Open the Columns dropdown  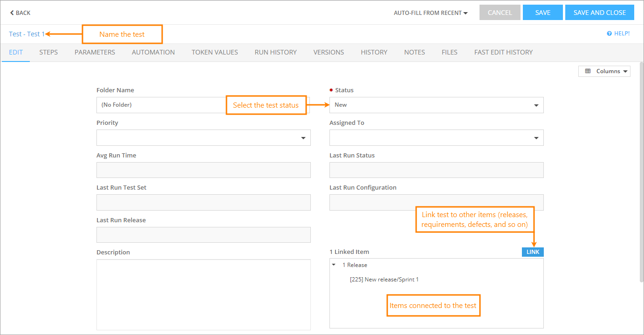click(604, 71)
